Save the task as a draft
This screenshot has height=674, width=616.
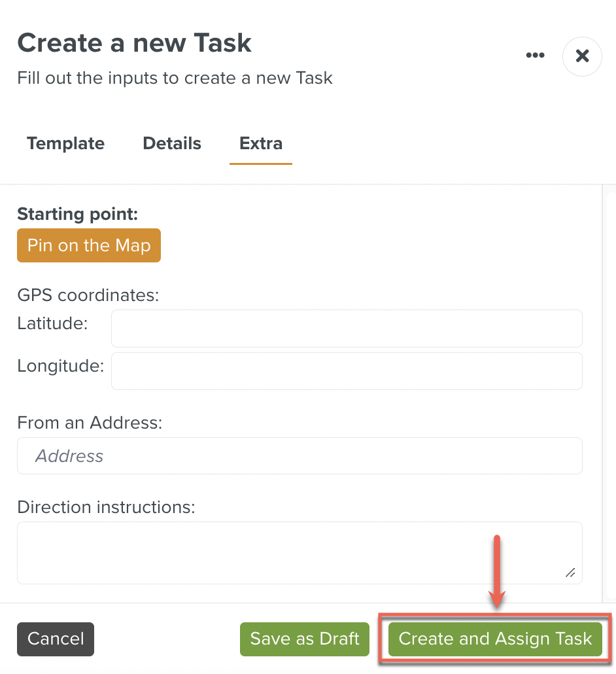click(x=304, y=639)
